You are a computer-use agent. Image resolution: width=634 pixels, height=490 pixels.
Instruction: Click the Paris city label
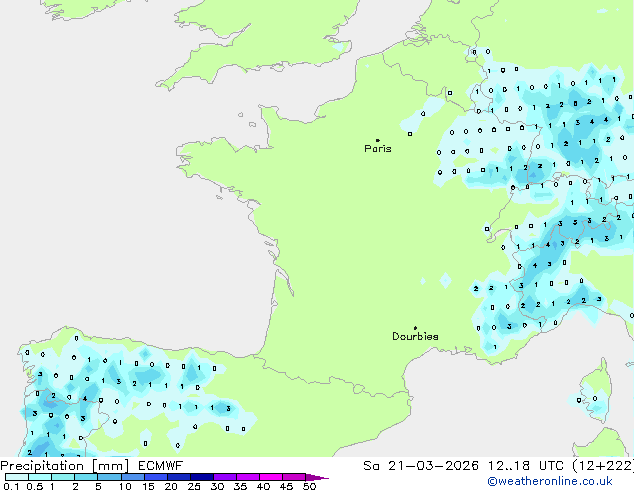(x=378, y=149)
